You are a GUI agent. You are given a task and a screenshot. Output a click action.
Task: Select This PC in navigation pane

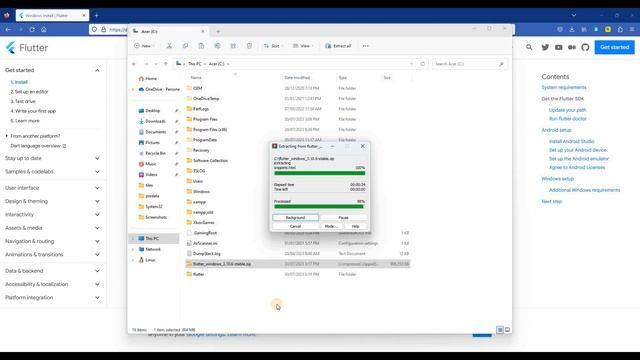click(x=154, y=238)
